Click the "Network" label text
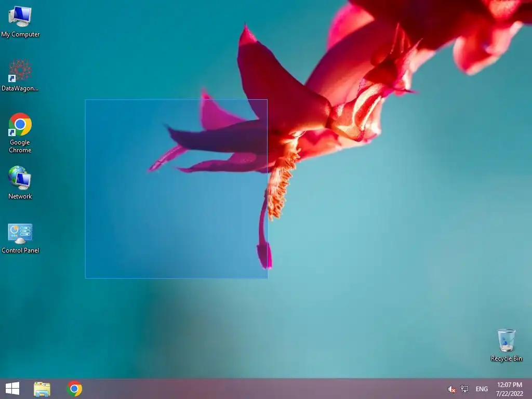 [20, 196]
